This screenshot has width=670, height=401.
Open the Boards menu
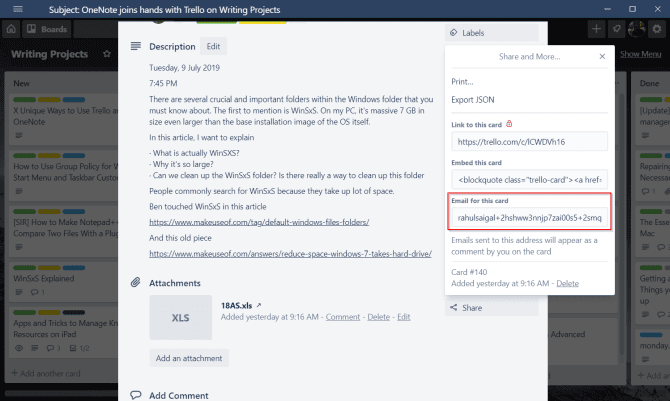47,29
